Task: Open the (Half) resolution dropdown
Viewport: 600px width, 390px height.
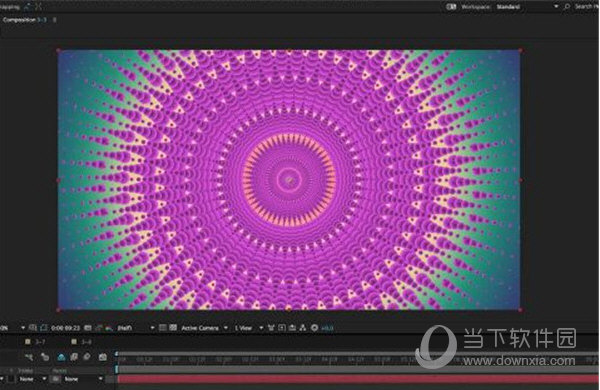Action: coord(135,328)
